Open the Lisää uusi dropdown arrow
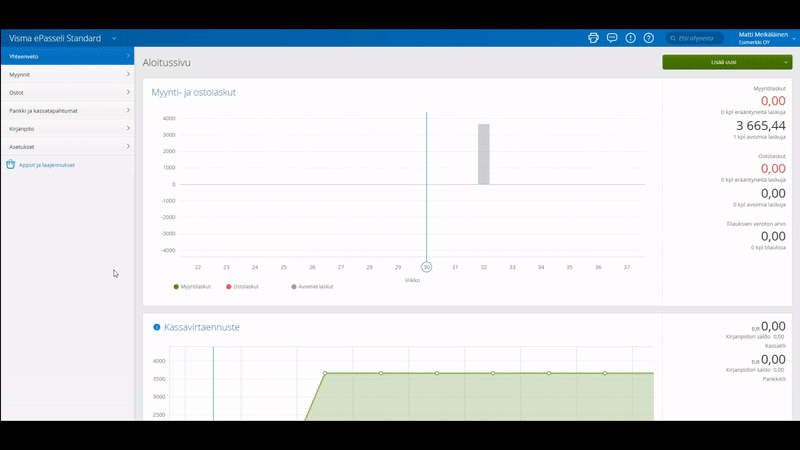 click(x=785, y=62)
